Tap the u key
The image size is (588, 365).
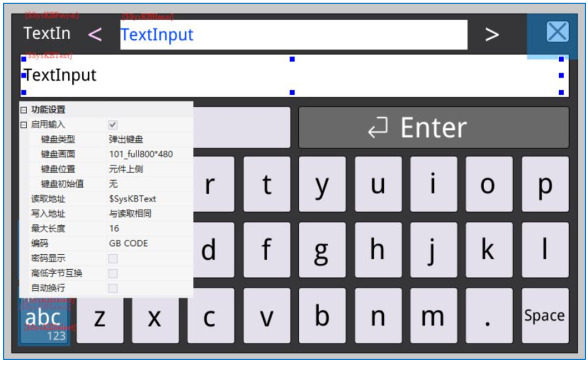pyautogui.click(x=378, y=184)
